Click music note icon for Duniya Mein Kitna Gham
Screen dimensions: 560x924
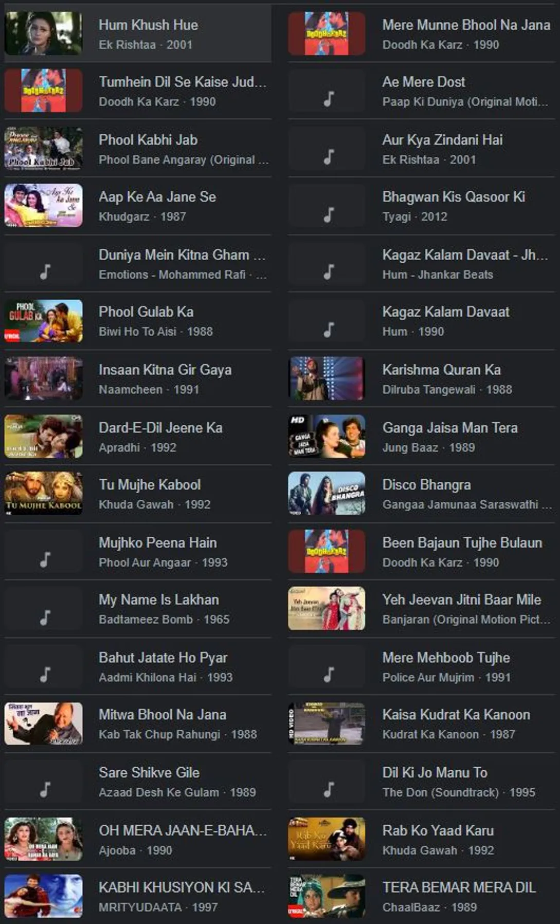click(x=45, y=271)
